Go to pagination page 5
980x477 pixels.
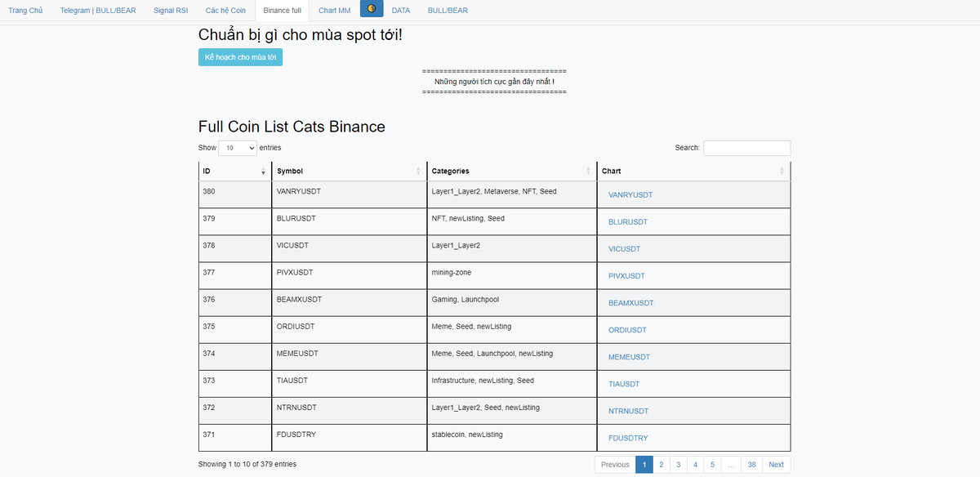[x=713, y=465]
